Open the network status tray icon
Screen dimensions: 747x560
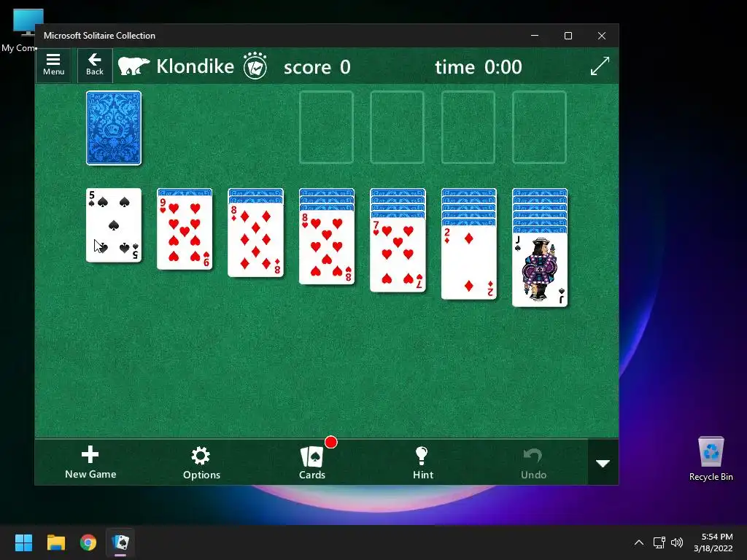pyautogui.click(x=659, y=542)
